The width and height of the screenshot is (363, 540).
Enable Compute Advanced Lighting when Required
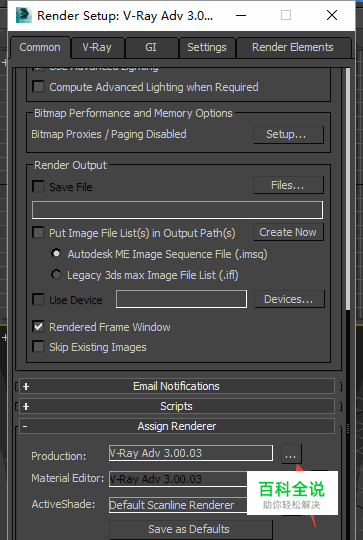tap(38, 86)
